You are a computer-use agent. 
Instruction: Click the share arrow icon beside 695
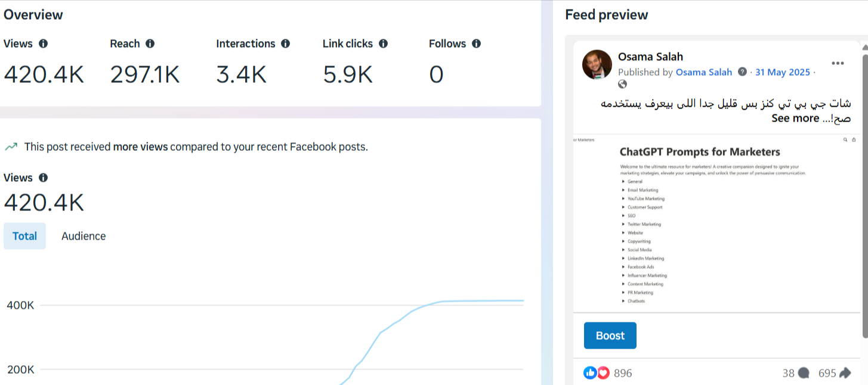(845, 373)
